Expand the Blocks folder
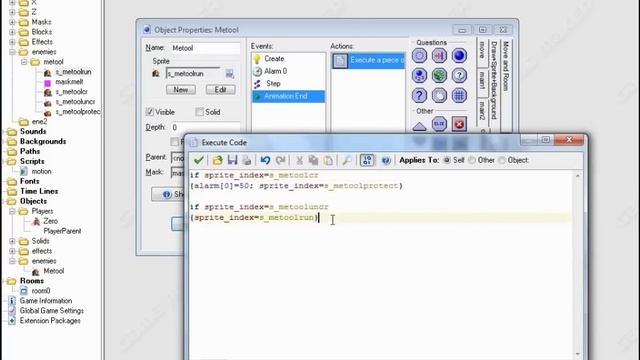Image resolution: width=640 pixels, height=360 pixels. click(x=12, y=32)
